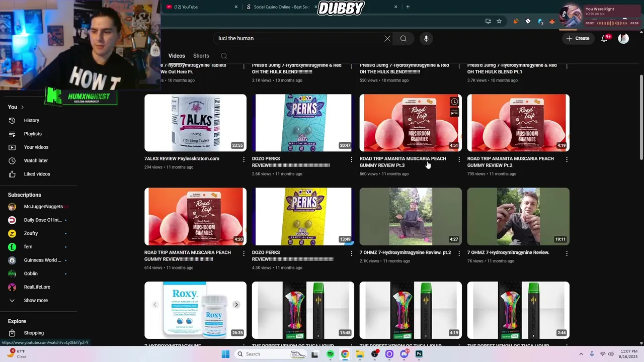
Task: Expand the You section chevron
Action: point(22,107)
